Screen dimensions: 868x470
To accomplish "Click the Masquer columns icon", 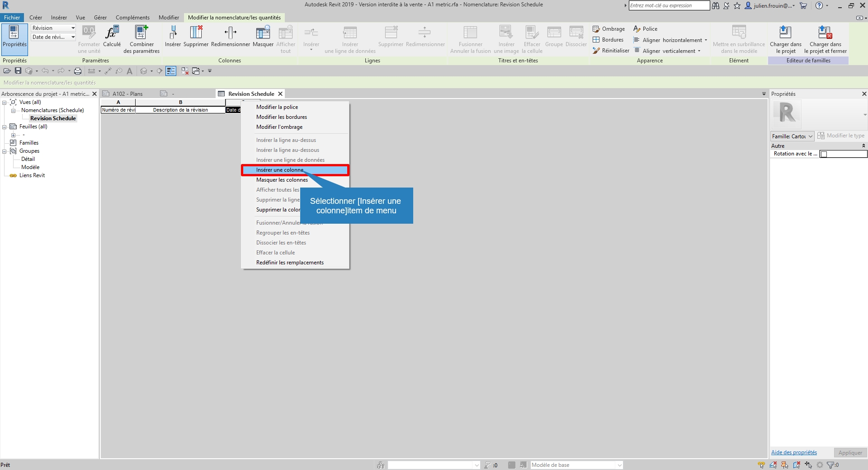I will (x=263, y=33).
